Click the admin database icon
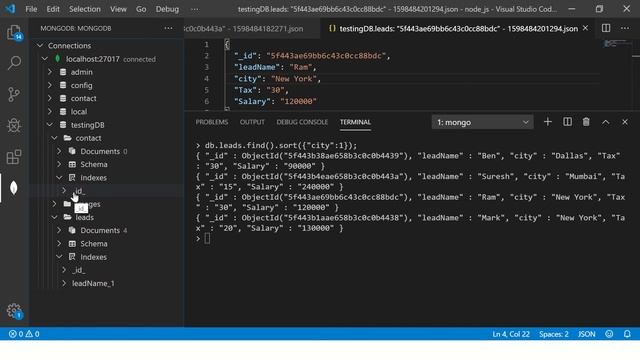This screenshot has width=640, height=360. click(x=63, y=72)
